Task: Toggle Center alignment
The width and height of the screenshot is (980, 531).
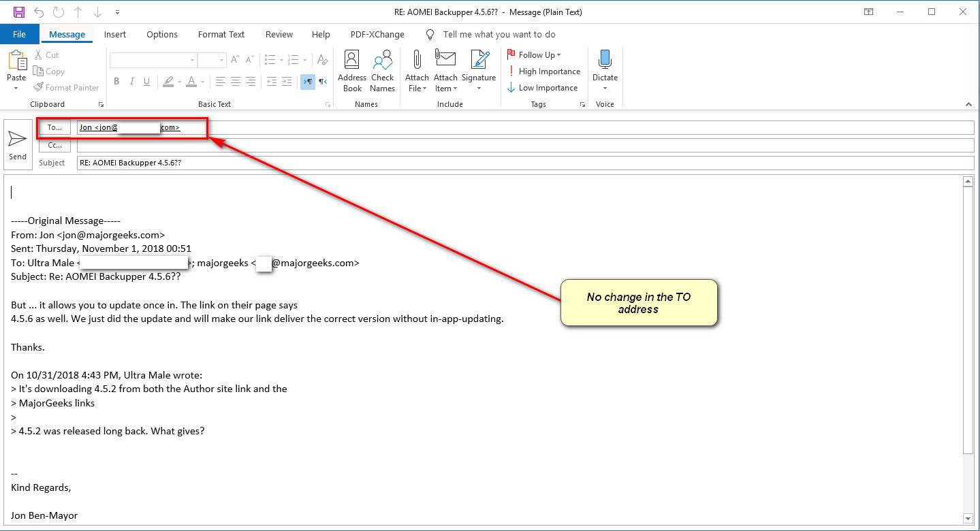Action: 236,82
